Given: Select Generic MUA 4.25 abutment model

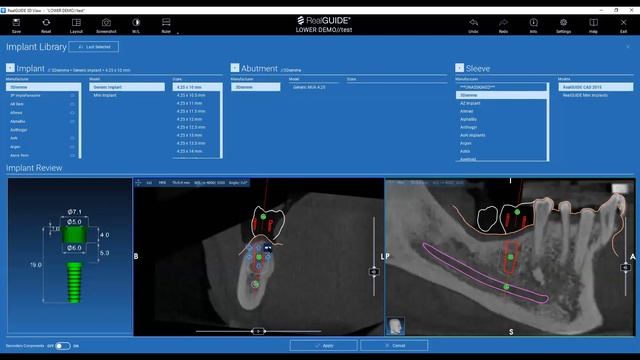Looking at the screenshot, I should click(309, 87).
